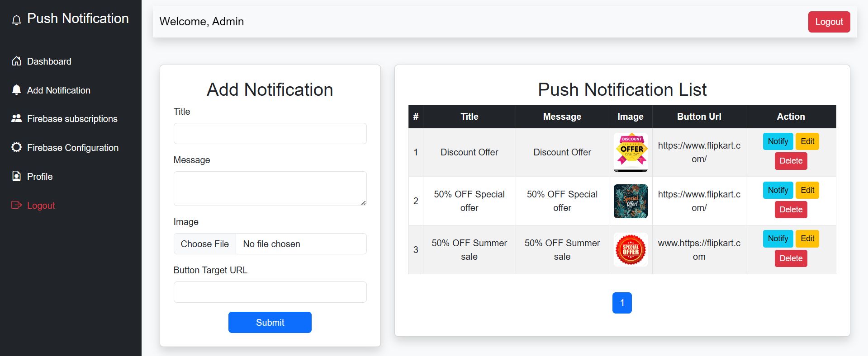
Task: Click the bell icon beside Push Notification
Action: pyautogui.click(x=16, y=20)
